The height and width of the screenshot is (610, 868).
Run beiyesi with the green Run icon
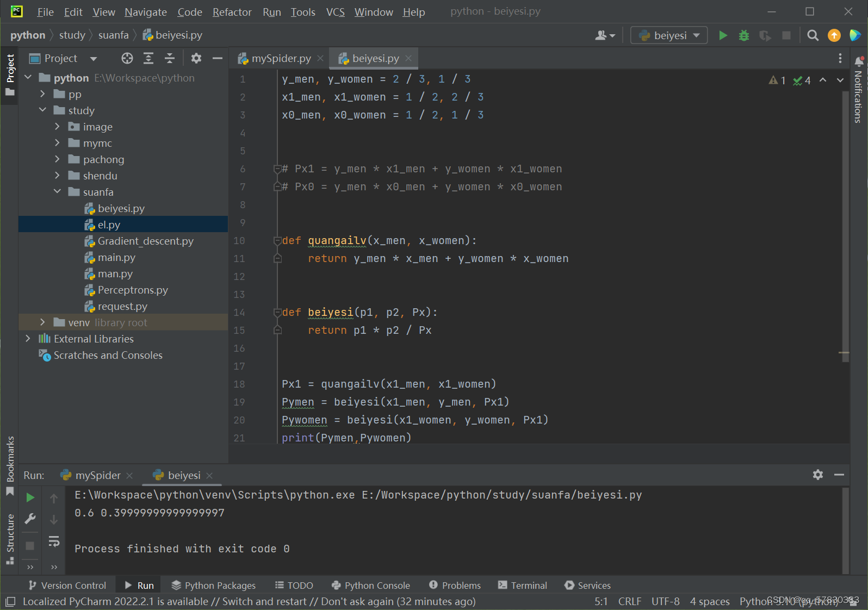[723, 35]
